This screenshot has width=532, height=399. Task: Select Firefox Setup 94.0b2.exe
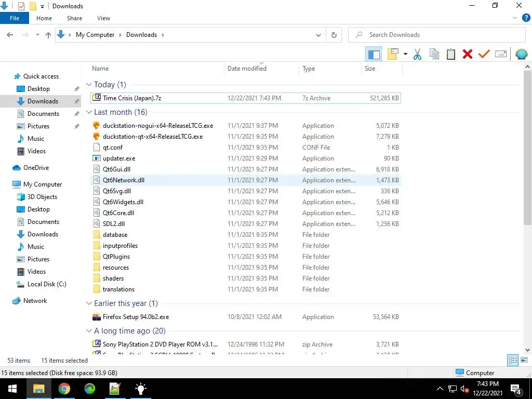tap(246, 317)
